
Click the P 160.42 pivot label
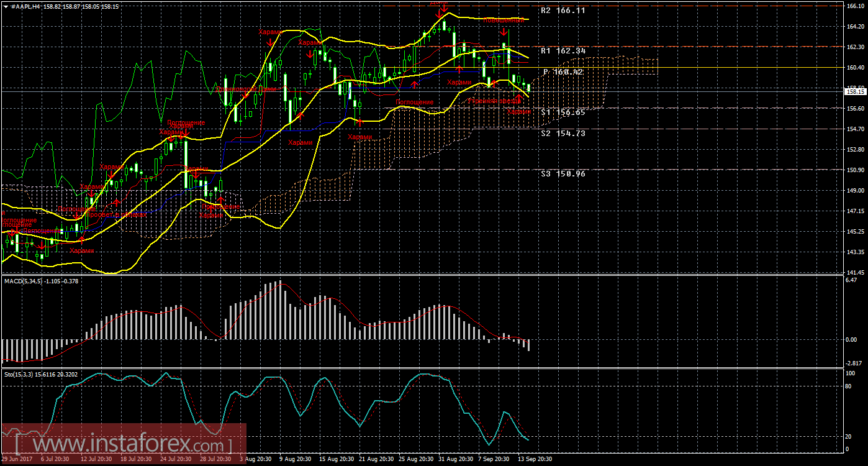[x=564, y=72]
